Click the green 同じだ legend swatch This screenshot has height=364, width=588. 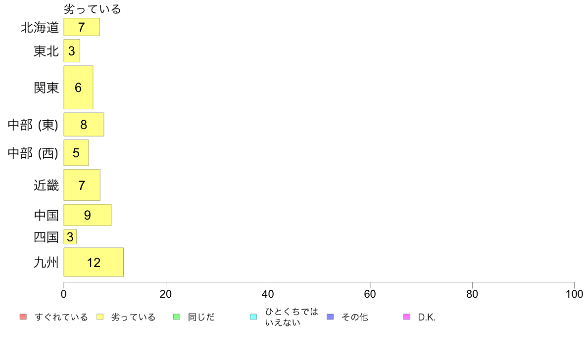click(177, 317)
